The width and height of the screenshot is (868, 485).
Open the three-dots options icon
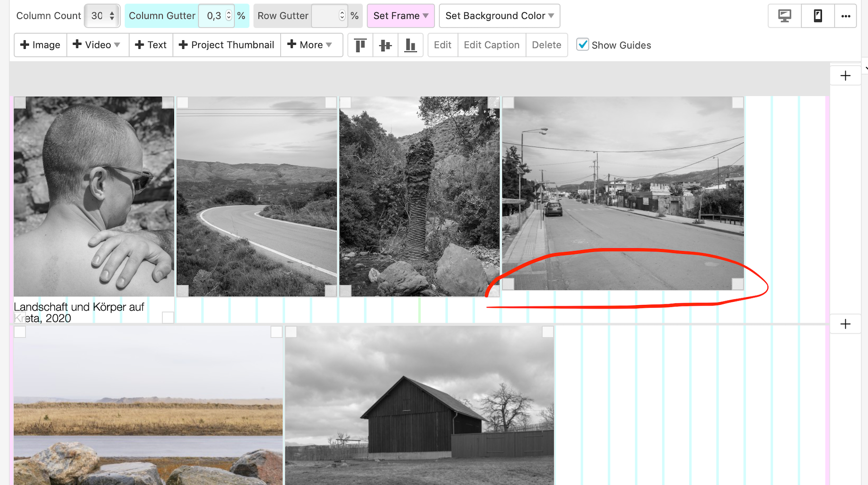coord(845,16)
